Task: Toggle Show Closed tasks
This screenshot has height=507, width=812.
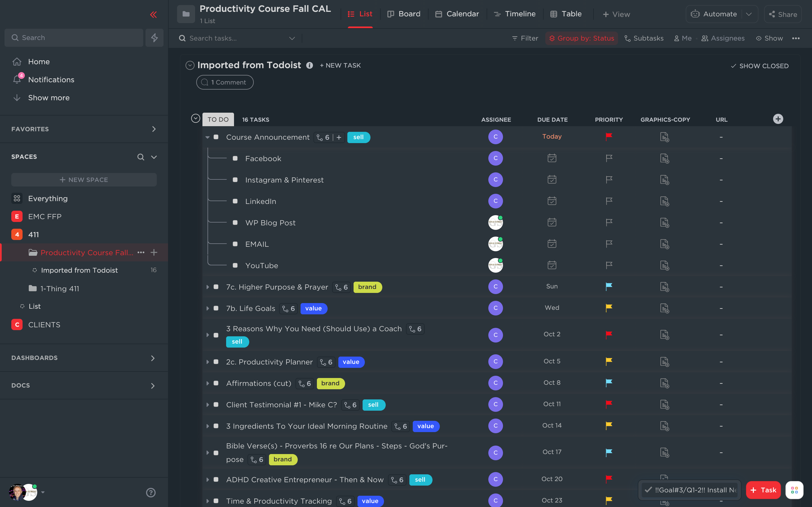Action: pos(760,66)
